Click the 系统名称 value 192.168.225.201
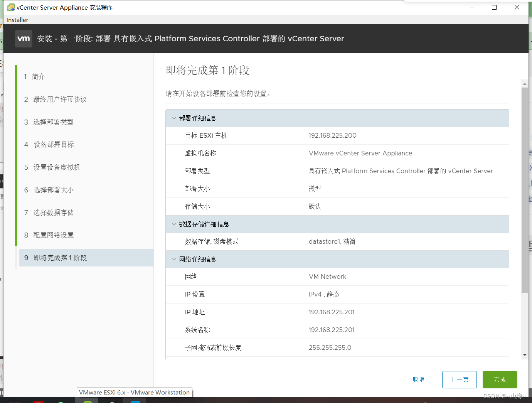532x403 pixels. coord(332,330)
